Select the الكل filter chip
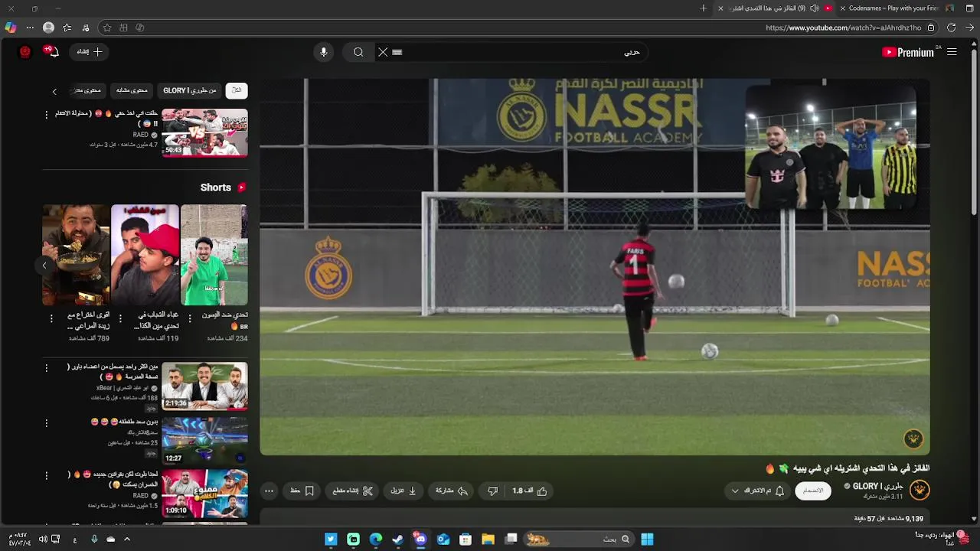 [x=237, y=90]
